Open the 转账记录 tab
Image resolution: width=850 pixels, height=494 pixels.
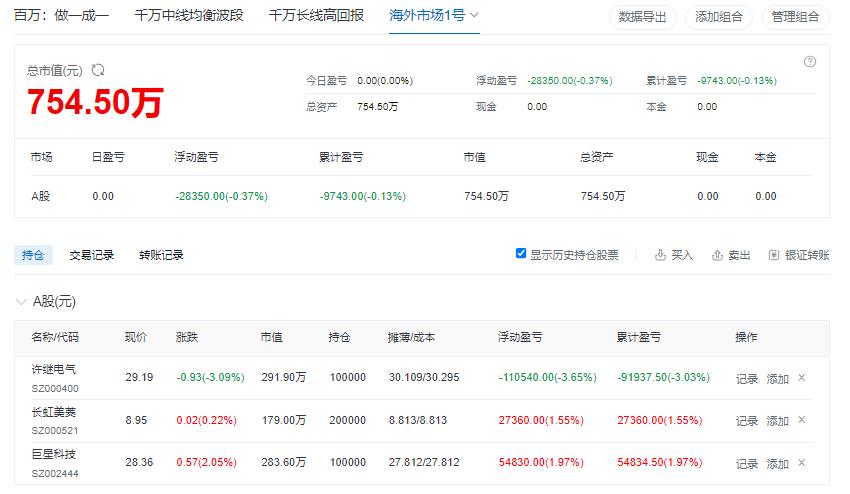pos(161,255)
